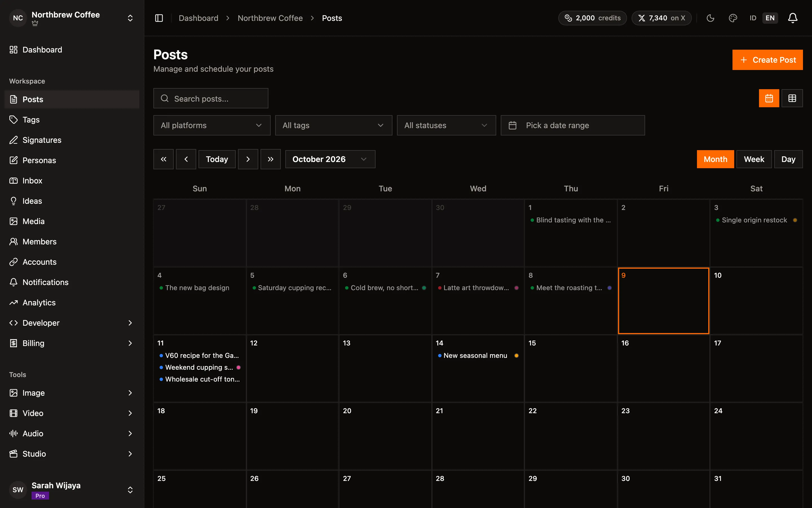Open Saturday cupping rec post

coord(292,288)
